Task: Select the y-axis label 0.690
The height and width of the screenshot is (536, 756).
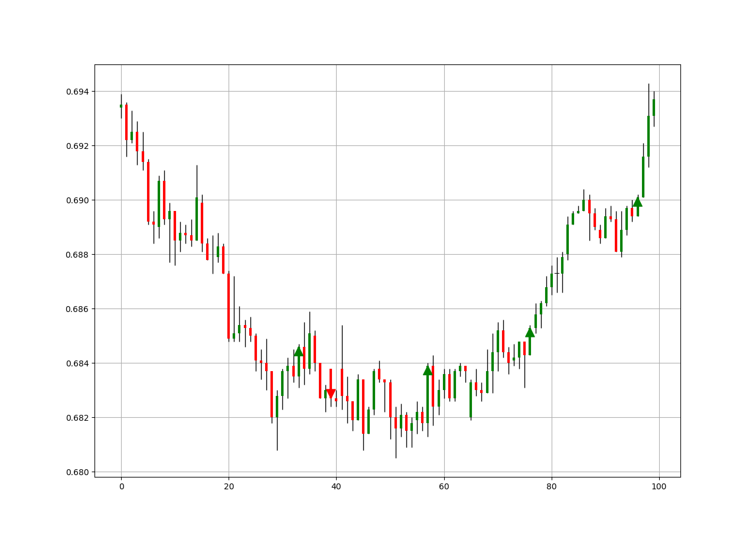Action: [77, 200]
